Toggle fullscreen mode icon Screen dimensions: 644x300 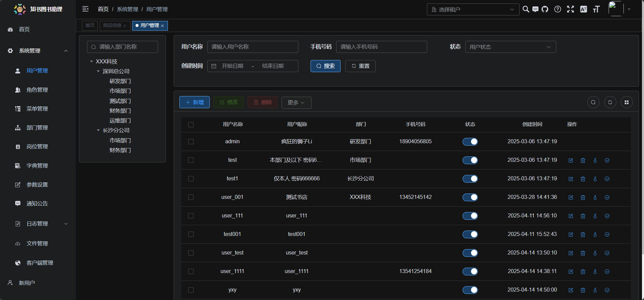(x=570, y=9)
